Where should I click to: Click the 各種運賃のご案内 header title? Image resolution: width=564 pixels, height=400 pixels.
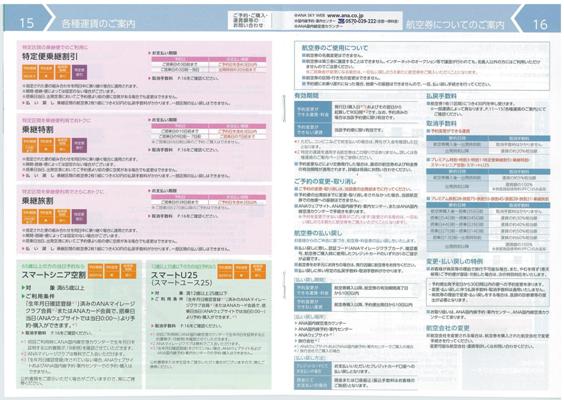tap(99, 24)
